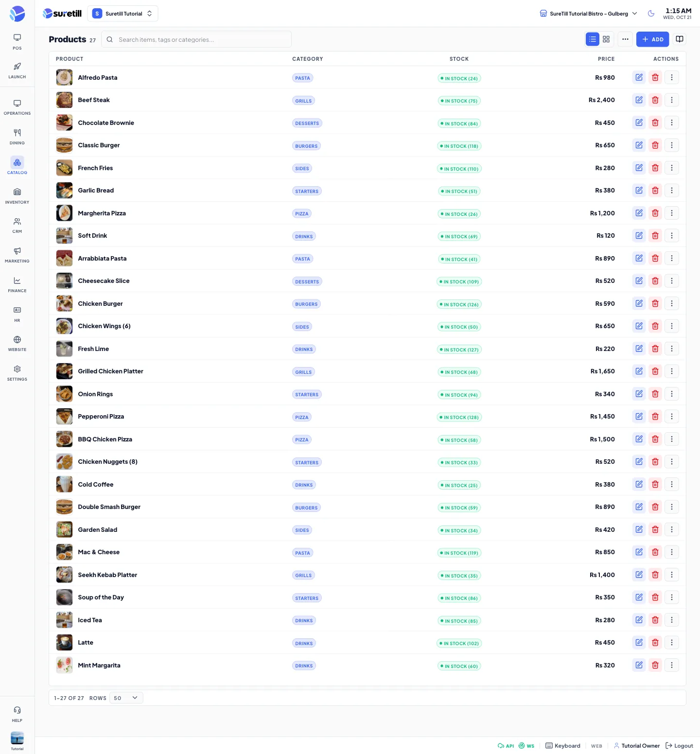The image size is (700, 754).
Task: Delete the Soft Drink product
Action: click(x=655, y=236)
